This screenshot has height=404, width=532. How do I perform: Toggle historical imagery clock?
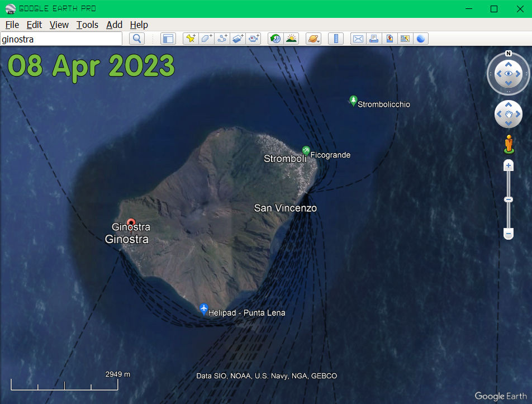click(275, 39)
